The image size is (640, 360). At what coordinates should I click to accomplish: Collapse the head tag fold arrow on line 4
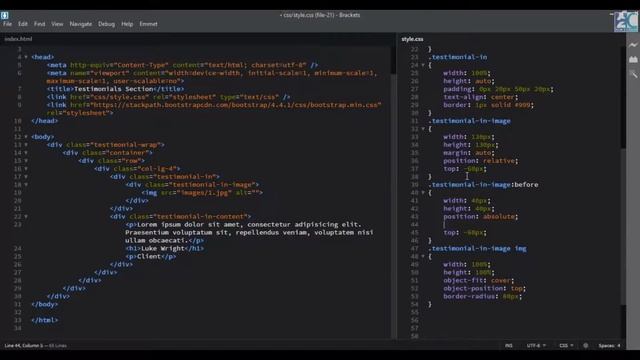pos(26,57)
